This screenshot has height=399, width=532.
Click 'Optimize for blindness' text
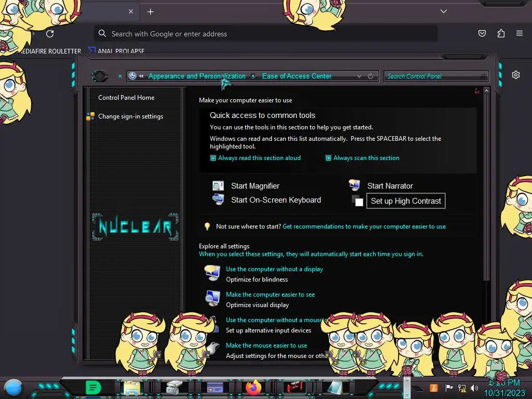click(x=257, y=280)
